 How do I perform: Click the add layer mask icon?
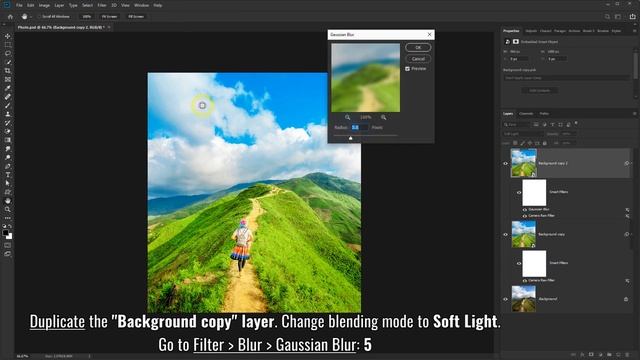591,355
